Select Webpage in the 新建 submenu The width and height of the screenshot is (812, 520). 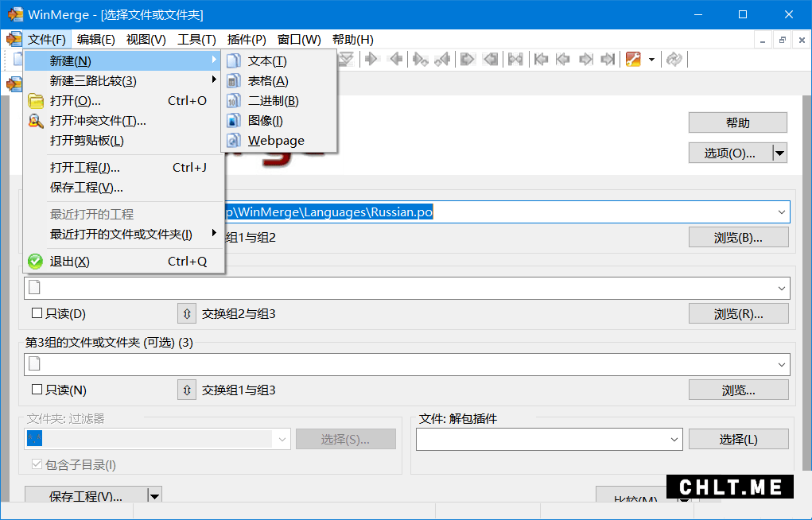279,141
